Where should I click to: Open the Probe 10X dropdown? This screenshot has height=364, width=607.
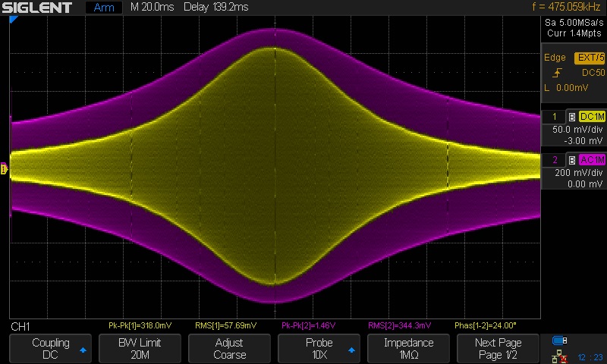click(319, 349)
